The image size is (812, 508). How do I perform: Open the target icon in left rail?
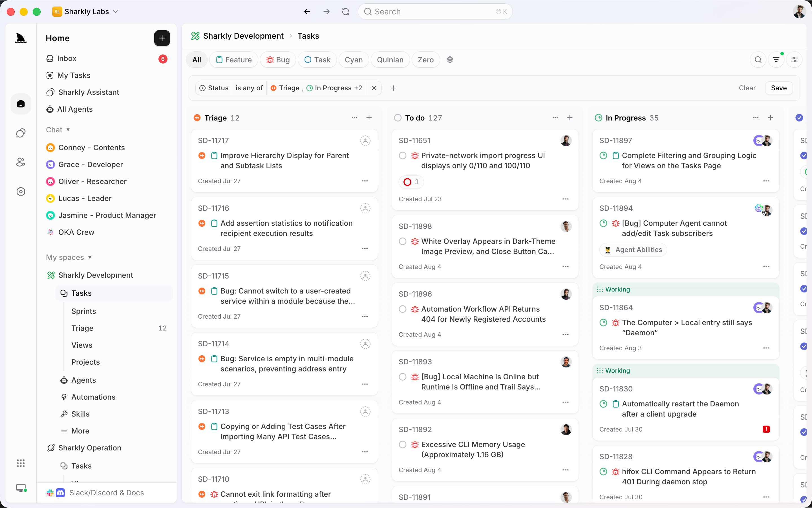pyautogui.click(x=21, y=192)
